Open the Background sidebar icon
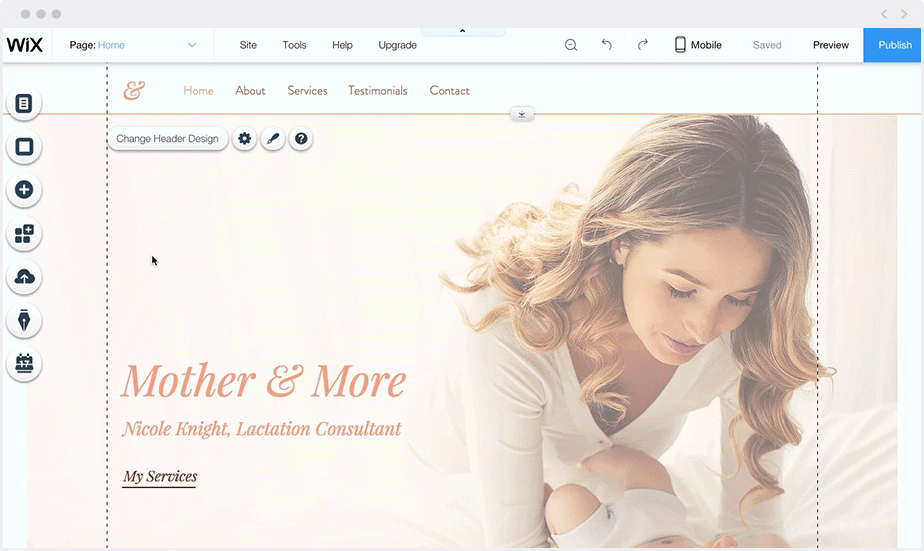This screenshot has width=924, height=551. tap(24, 147)
